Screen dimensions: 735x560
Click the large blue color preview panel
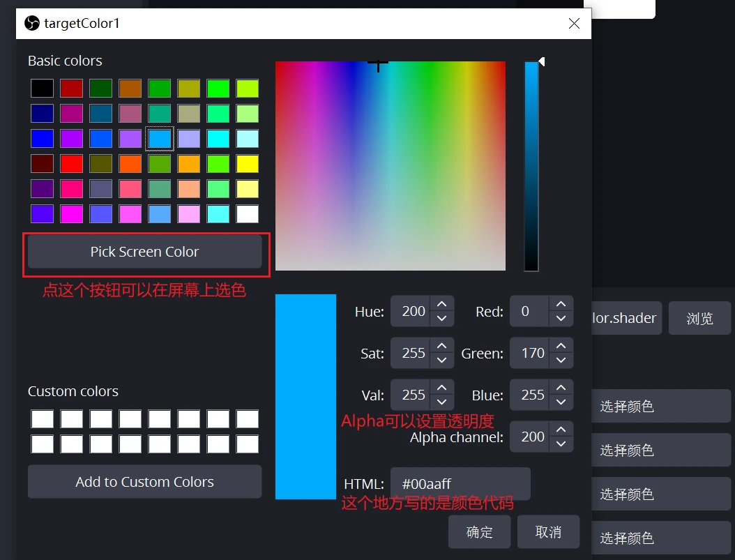click(305, 396)
